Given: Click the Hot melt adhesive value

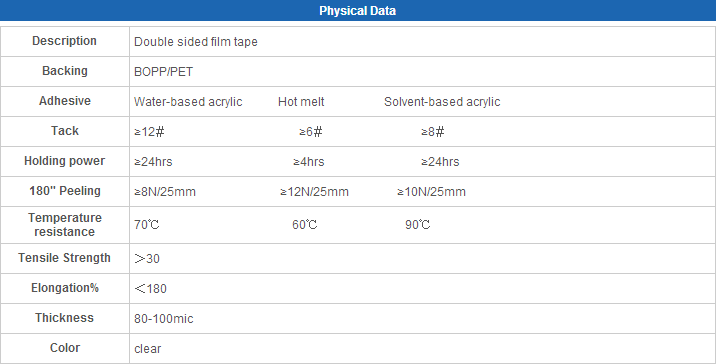Looking at the screenshot, I should 301,102.
